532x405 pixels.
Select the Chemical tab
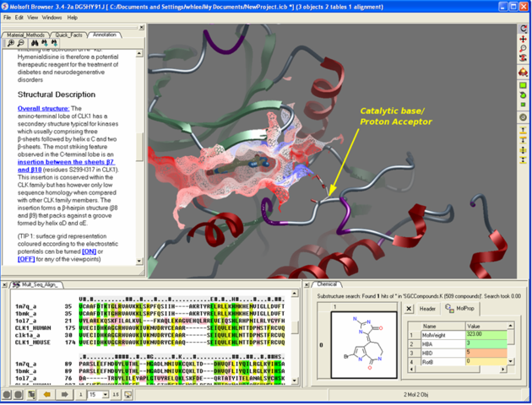tap(327, 284)
